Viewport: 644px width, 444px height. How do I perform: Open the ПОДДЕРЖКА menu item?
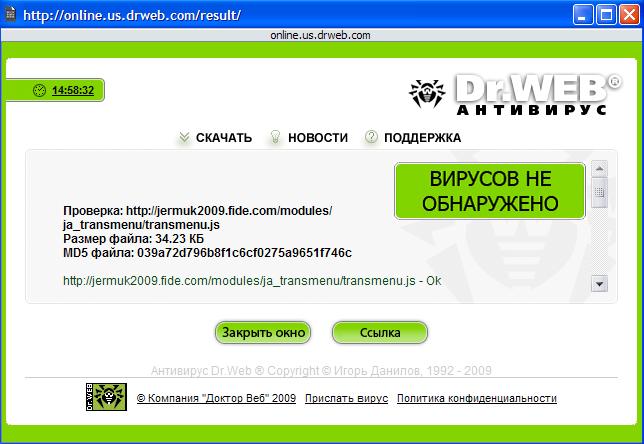coord(422,138)
